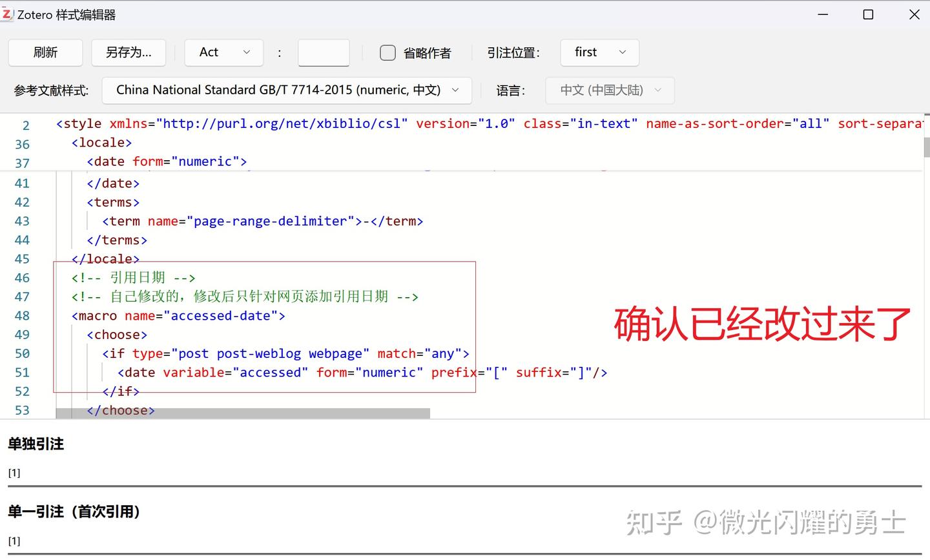
Task: Click the code editor horizontal scrollbar thumb
Action: [243, 413]
